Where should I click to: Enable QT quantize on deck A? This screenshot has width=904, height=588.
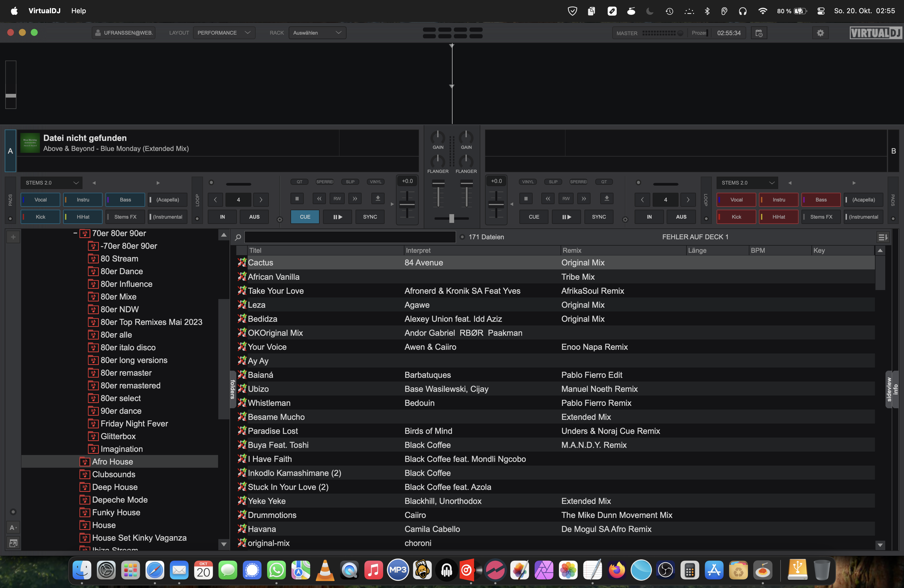pyautogui.click(x=299, y=182)
